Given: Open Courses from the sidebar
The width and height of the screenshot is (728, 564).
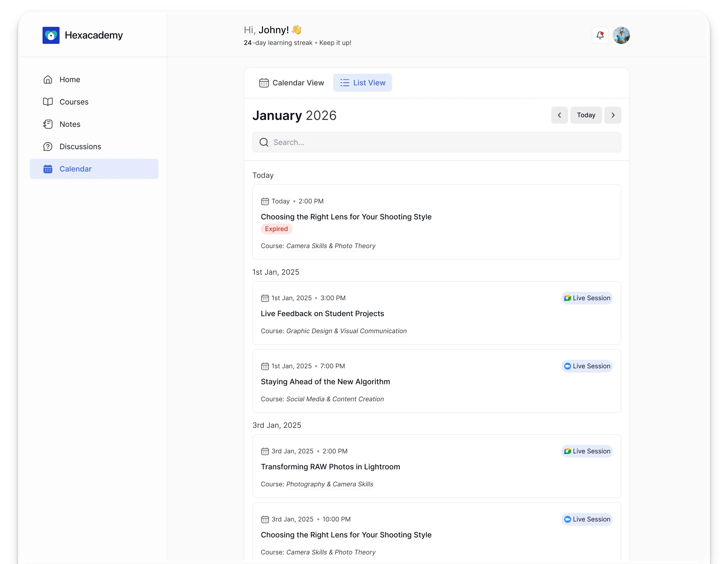Looking at the screenshot, I should tap(94, 102).
